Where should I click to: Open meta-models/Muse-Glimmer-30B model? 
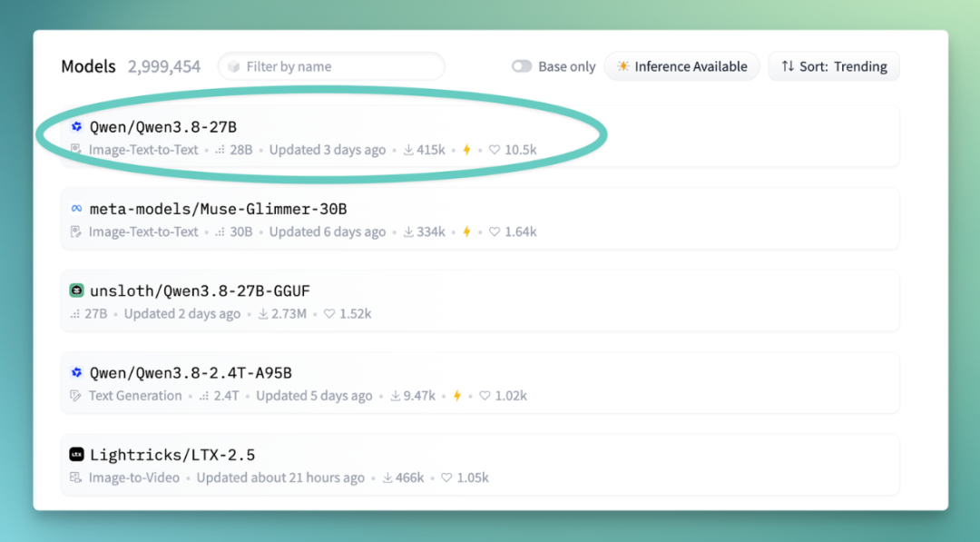click(218, 209)
